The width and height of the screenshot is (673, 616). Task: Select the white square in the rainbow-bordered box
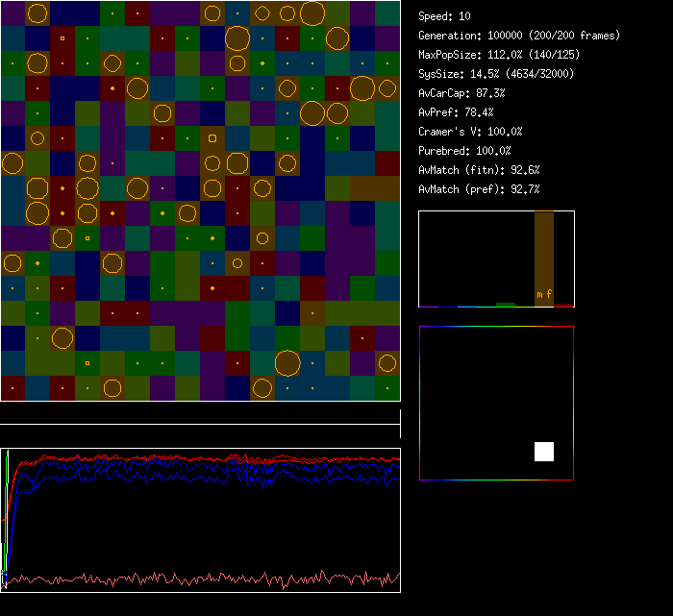pos(544,452)
